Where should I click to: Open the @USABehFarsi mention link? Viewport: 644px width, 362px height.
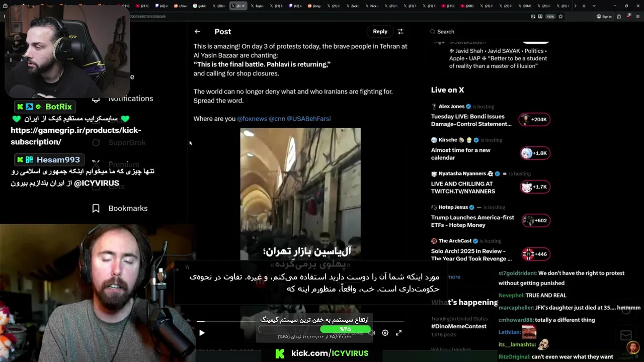[x=308, y=119]
